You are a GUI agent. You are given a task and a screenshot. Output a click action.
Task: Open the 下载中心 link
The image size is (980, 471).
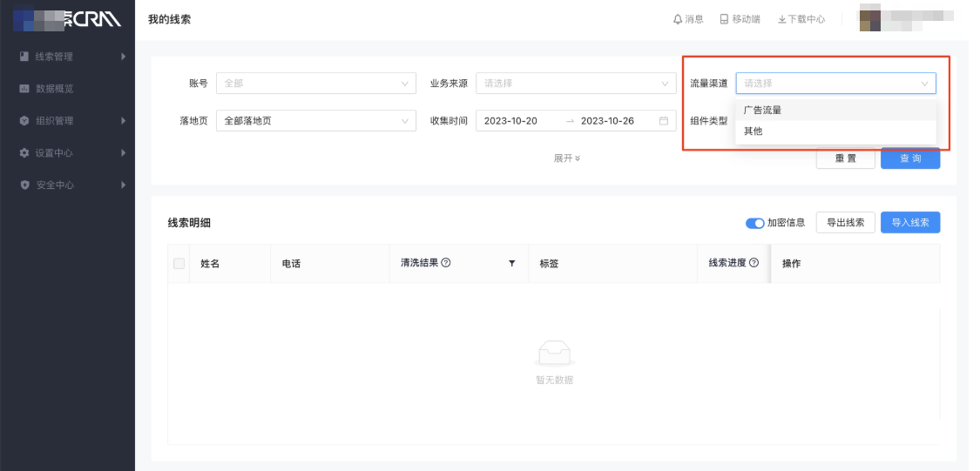click(801, 19)
